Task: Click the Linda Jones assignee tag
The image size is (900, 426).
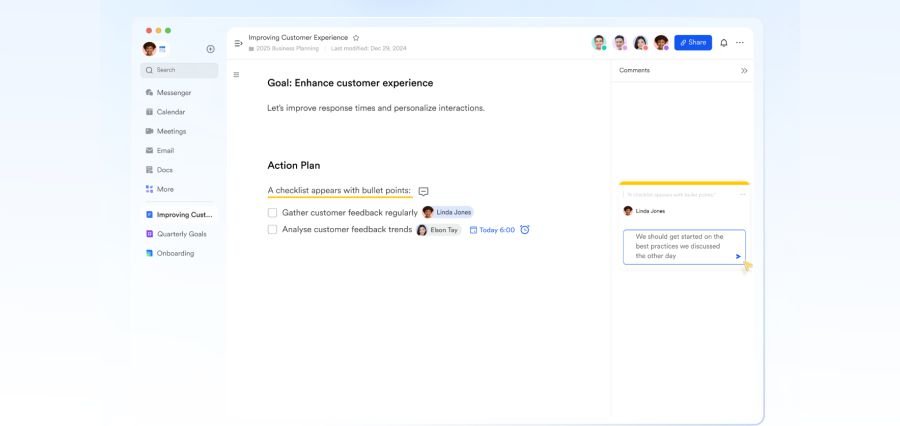Action: point(448,212)
